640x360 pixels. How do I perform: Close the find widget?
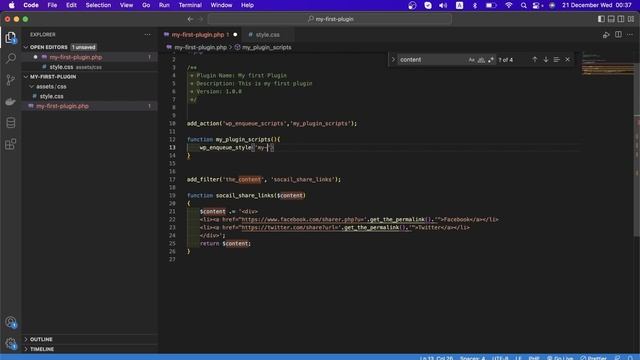[567, 60]
